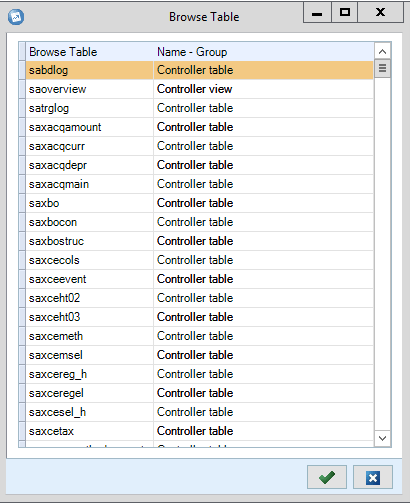The width and height of the screenshot is (410, 504).
Task: Select the saoverview row
Action: pos(199,89)
